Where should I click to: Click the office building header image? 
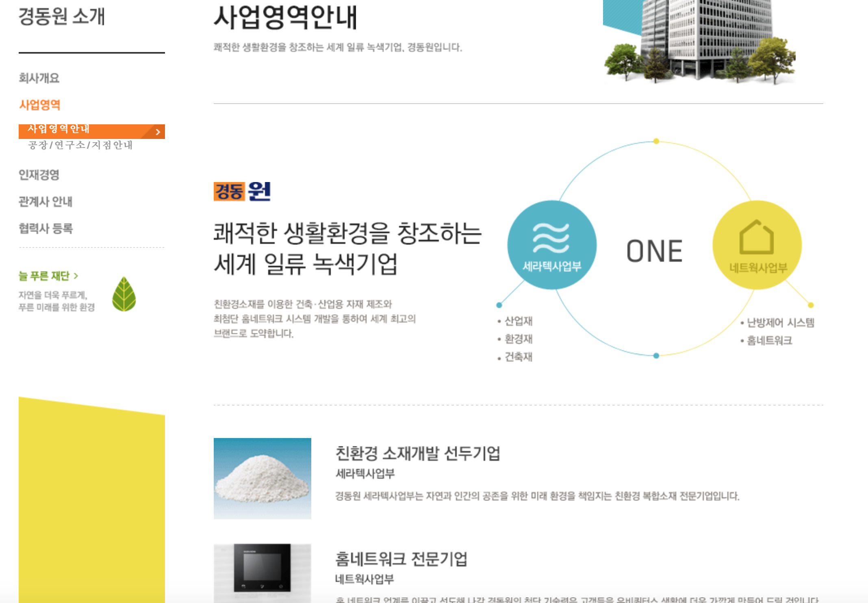[x=699, y=42]
